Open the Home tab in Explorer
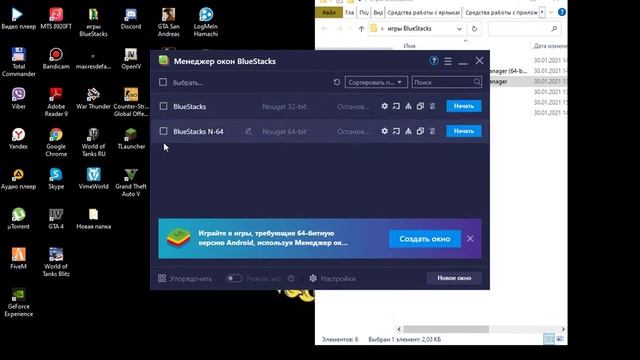Image resolution: width=640 pixels, height=360 pixels. pos(350,13)
